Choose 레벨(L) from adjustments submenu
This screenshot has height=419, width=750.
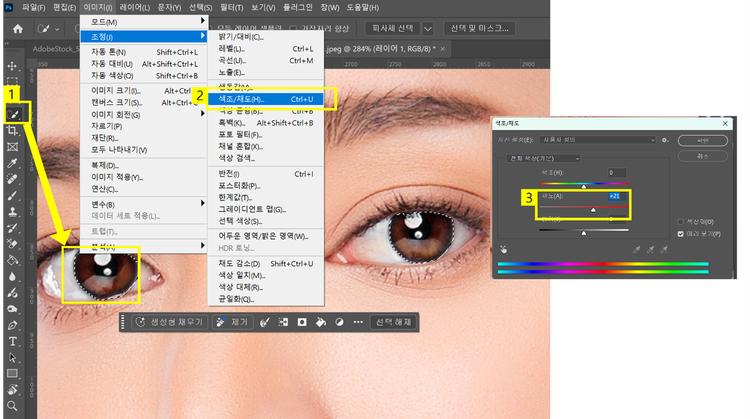(266, 49)
